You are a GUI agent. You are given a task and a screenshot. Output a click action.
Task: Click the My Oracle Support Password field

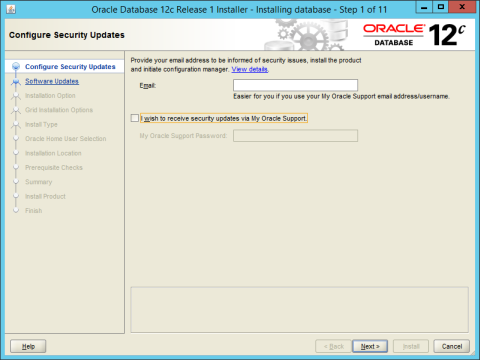tap(295, 136)
